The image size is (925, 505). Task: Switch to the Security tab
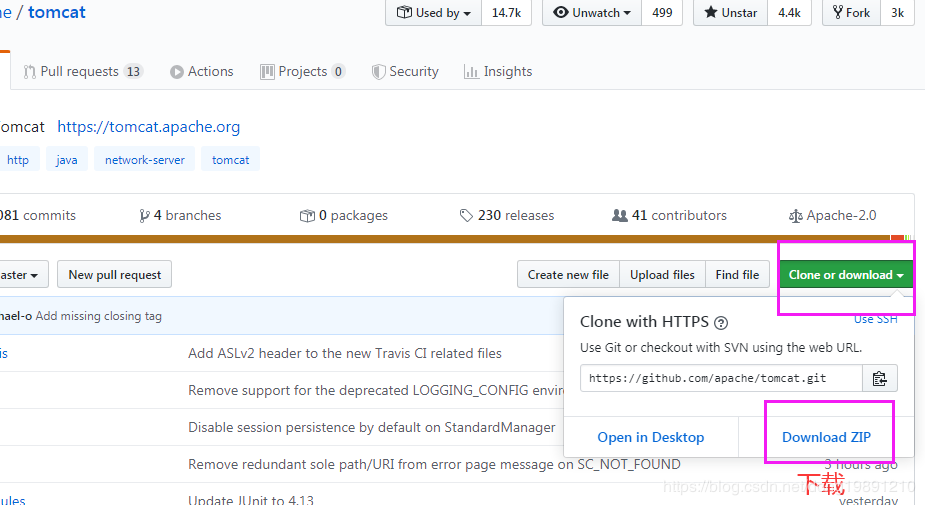405,71
